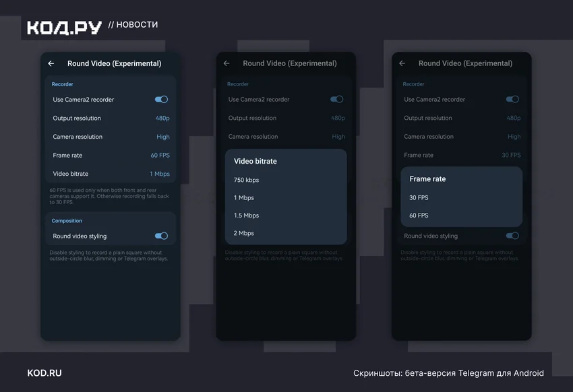The width and height of the screenshot is (573, 392).
Task: Open Video bitrate 1 Mbps on left screen
Action: coord(111,174)
